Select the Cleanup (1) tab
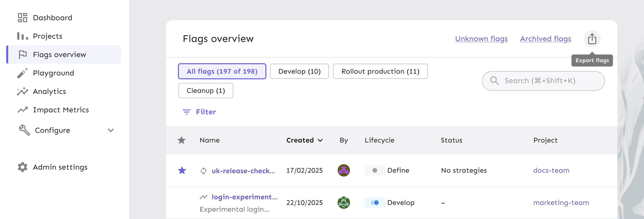This screenshot has width=644, height=219. coord(206,91)
